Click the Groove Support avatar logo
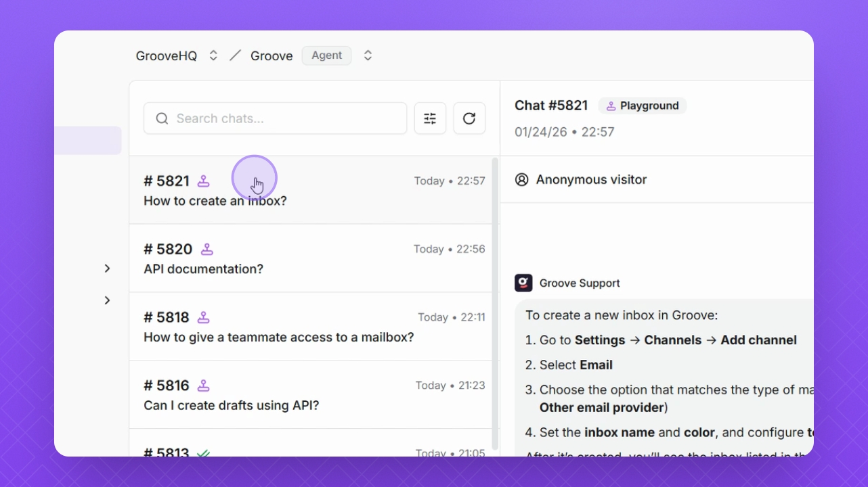Viewport: 868px width, 487px height. click(523, 283)
